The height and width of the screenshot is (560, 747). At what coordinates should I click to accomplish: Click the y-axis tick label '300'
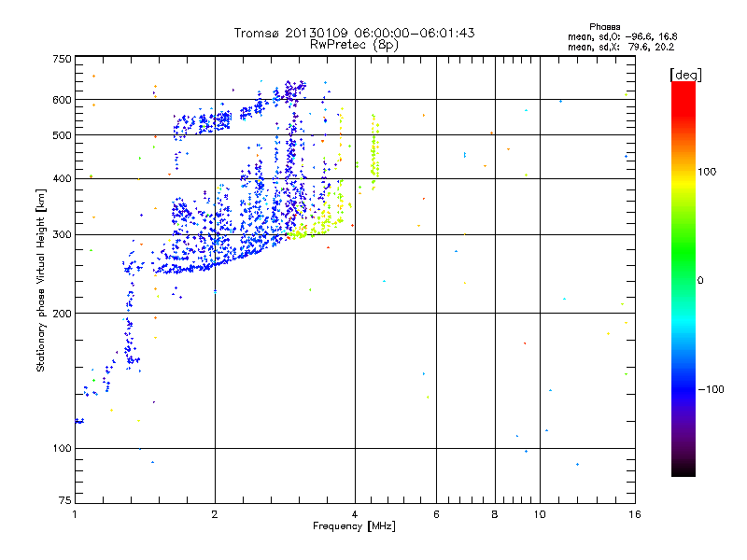point(63,234)
